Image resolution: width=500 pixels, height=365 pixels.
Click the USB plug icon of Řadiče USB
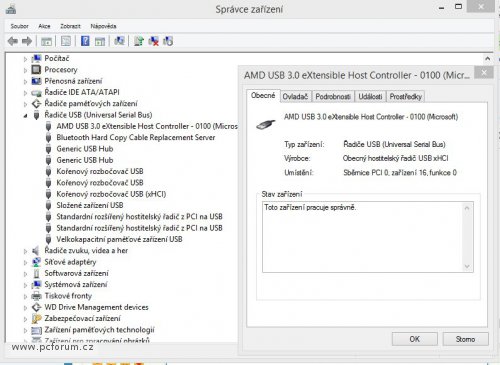click(x=36, y=115)
